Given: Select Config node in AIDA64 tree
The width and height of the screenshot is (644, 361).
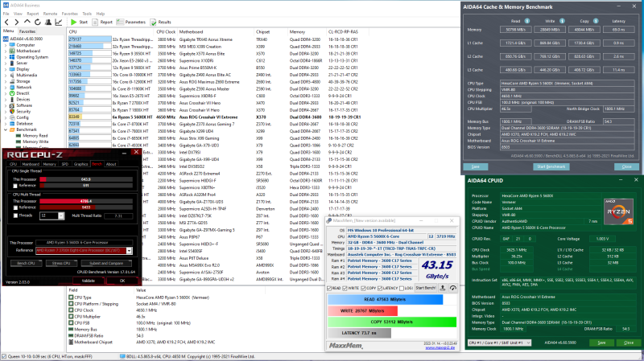Looking at the screenshot, I should (19, 117).
